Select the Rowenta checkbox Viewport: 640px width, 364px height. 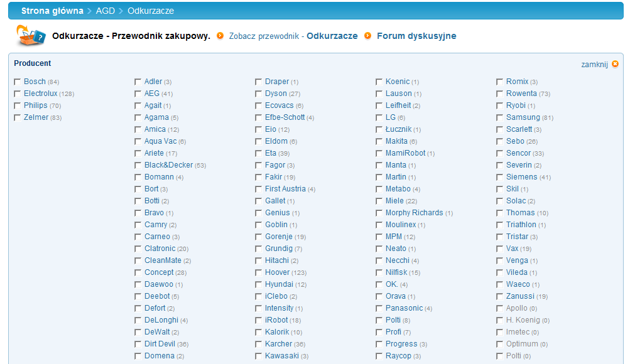click(x=499, y=94)
